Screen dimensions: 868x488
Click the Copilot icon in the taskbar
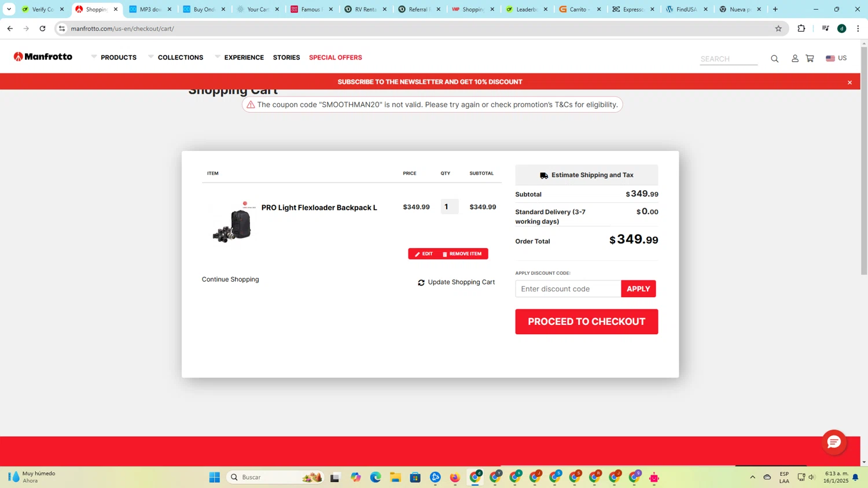355,477
